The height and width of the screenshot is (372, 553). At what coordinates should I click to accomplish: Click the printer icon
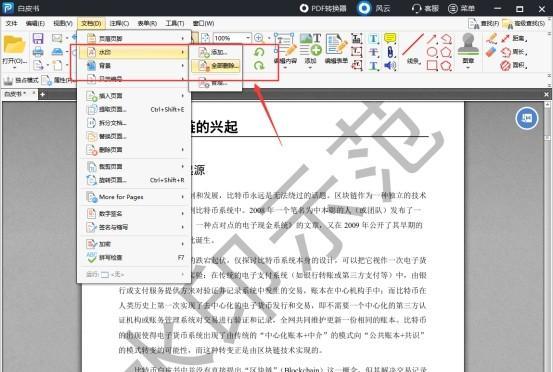[38, 52]
